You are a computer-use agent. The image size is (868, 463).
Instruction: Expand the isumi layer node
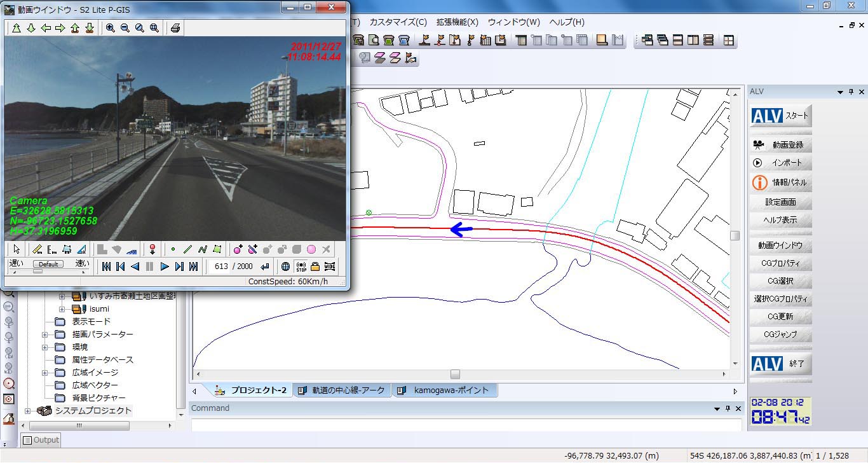tap(62, 309)
